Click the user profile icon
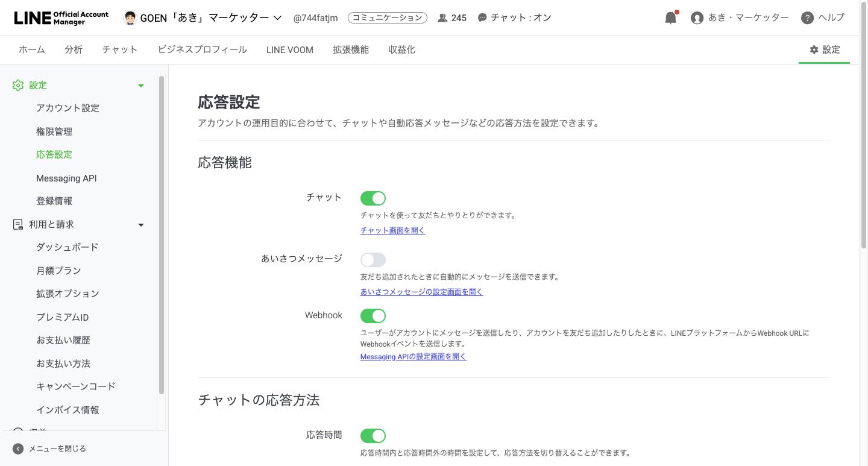This screenshot has width=868, height=466. coord(697,18)
